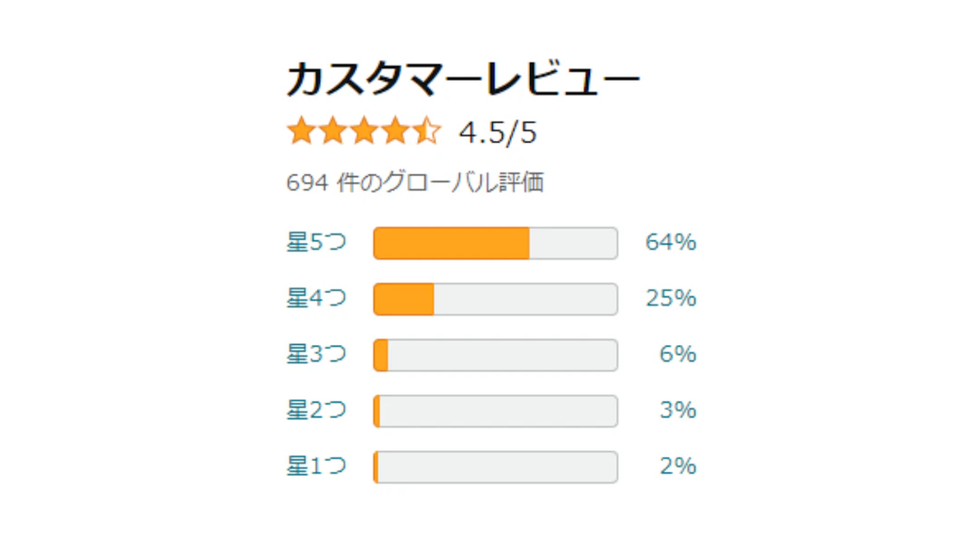The width and height of the screenshot is (980, 552).
Task: Click the first gold star icon
Action: (x=300, y=131)
